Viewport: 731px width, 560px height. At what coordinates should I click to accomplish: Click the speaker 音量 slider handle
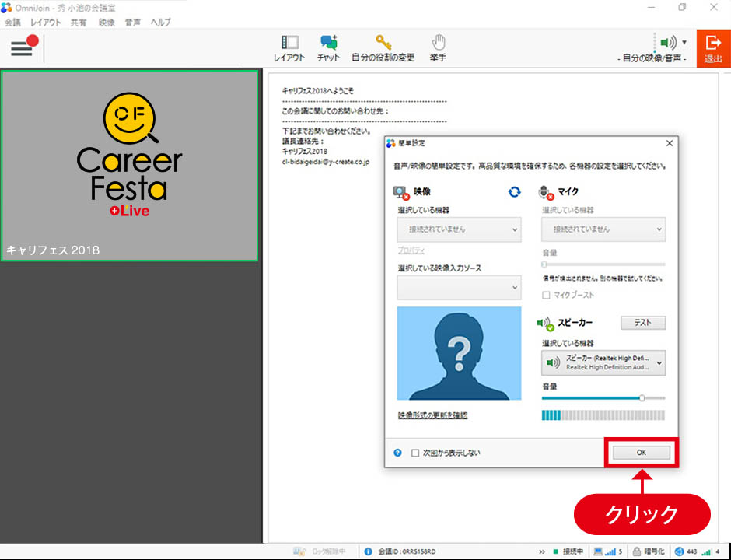[642, 397]
